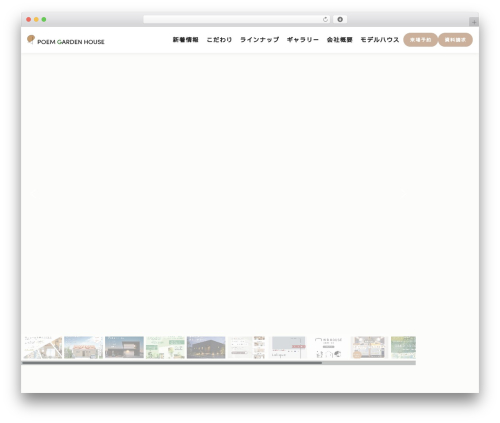This screenshot has width=500, height=423.
Task: Select the interior room thumbnail with orange badge
Action: [x=370, y=347]
